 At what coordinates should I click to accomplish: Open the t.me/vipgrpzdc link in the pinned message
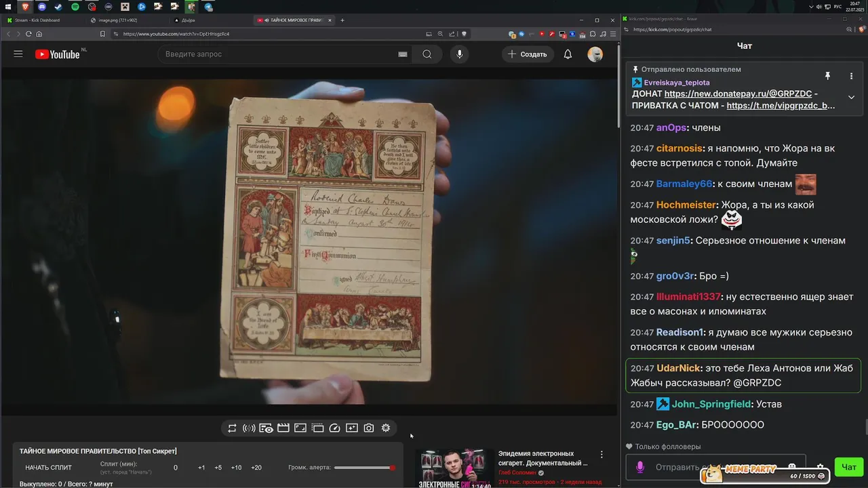point(781,106)
